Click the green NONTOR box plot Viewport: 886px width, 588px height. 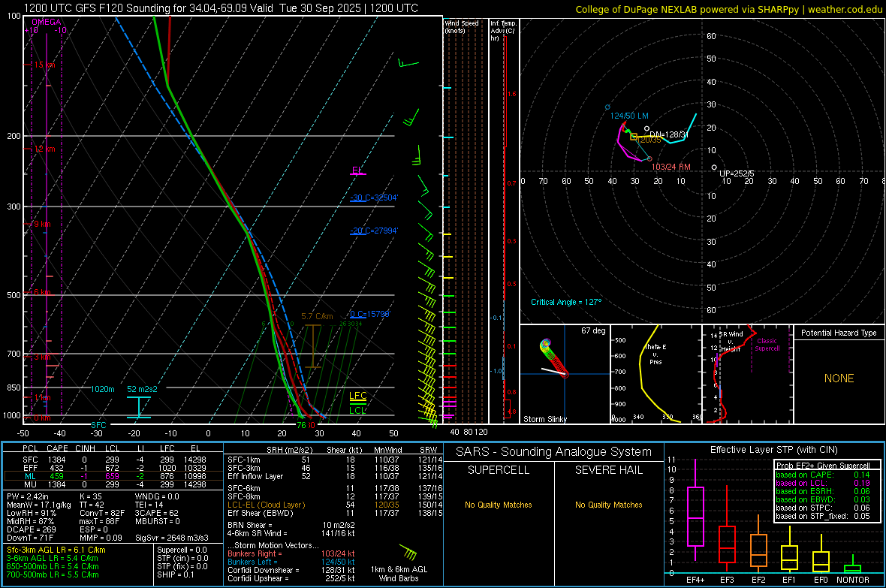point(852,564)
